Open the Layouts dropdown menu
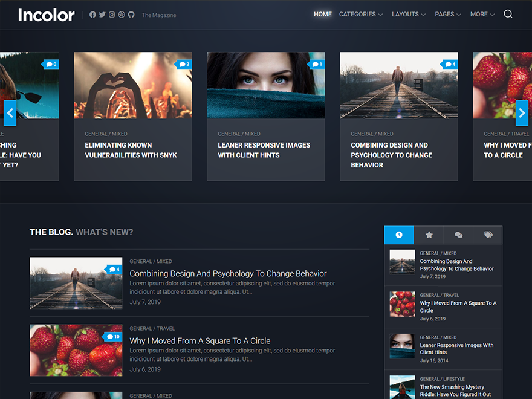The height and width of the screenshot is (399, 532). tap(405, 14)
